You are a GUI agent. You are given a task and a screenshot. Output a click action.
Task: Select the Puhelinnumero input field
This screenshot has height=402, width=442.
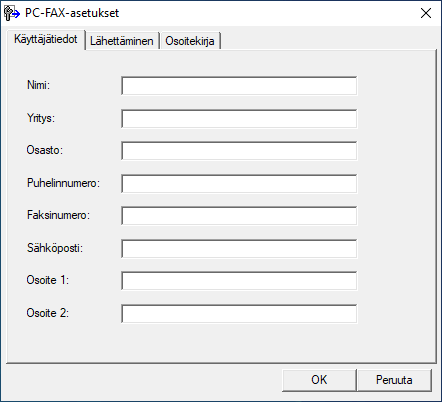[x=239, y=183]
